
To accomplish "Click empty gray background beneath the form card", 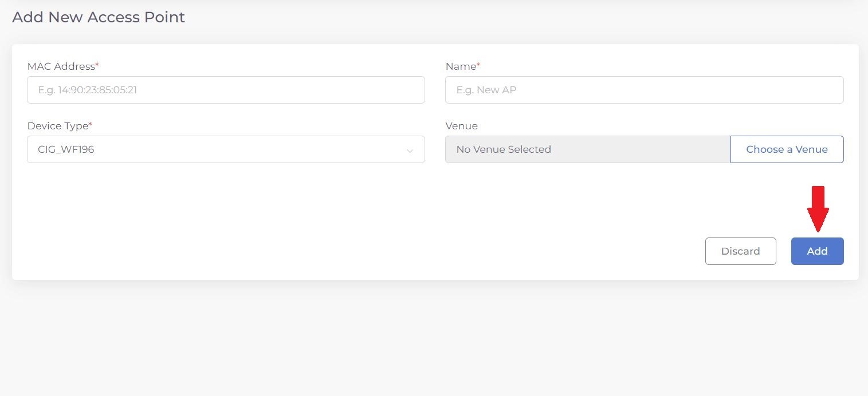I will click(x=434, y=338).
